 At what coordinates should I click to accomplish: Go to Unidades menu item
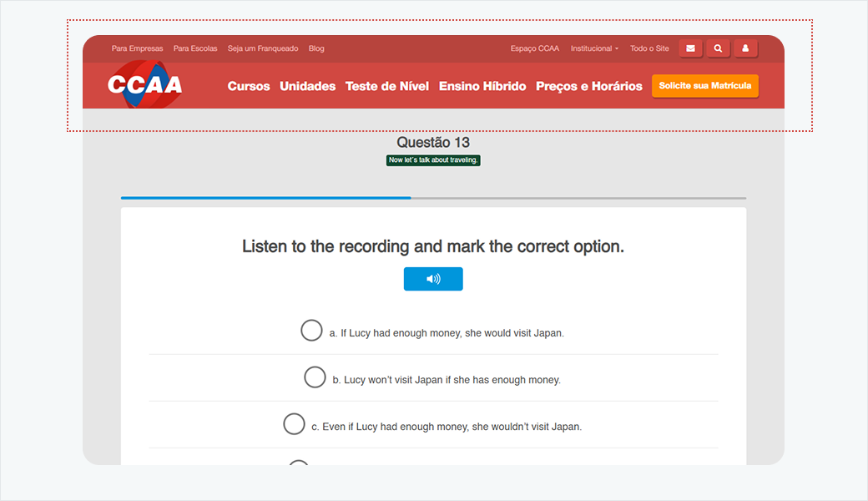pyautogui.click(x=307, y=86)
